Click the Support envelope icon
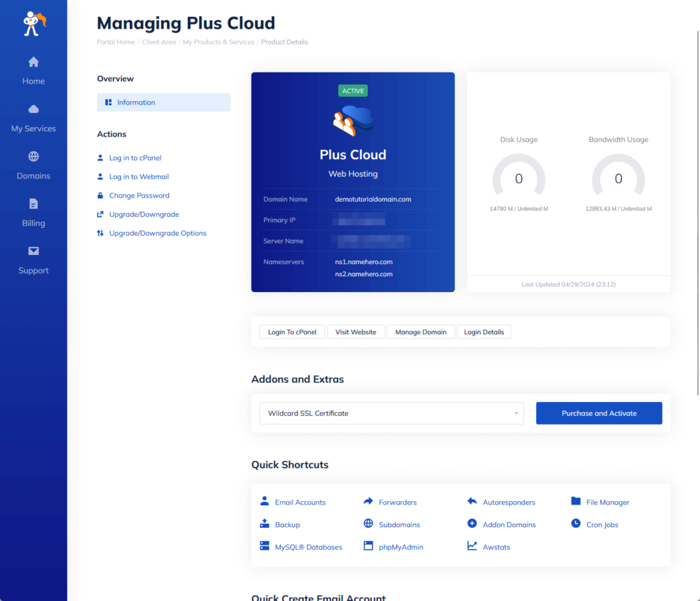This screenshot has height=601, width=700. (33, 251)
